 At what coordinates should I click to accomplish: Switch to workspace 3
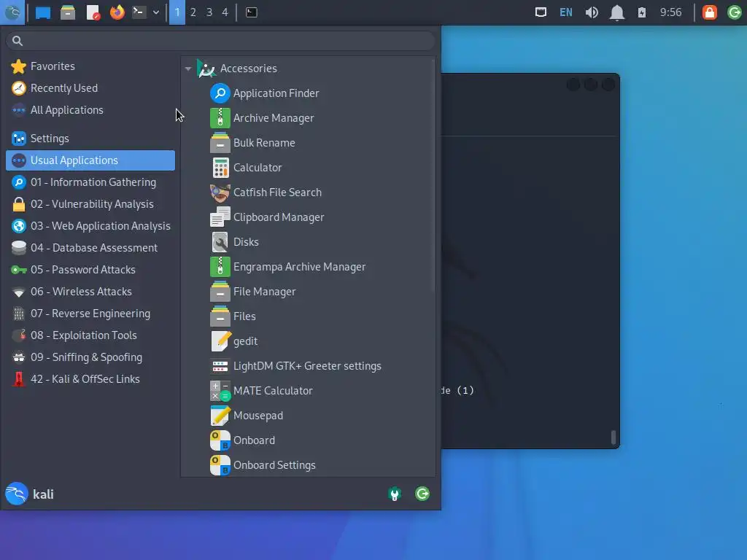209,12
